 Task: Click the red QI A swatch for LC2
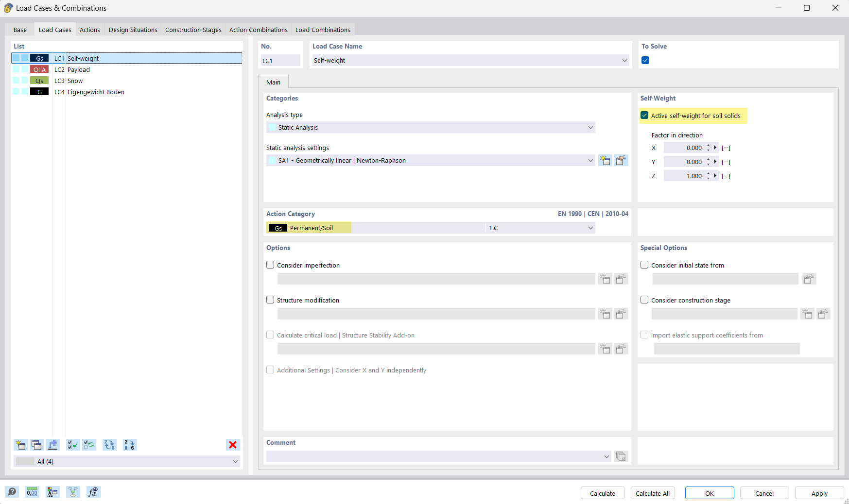point(39,69)
